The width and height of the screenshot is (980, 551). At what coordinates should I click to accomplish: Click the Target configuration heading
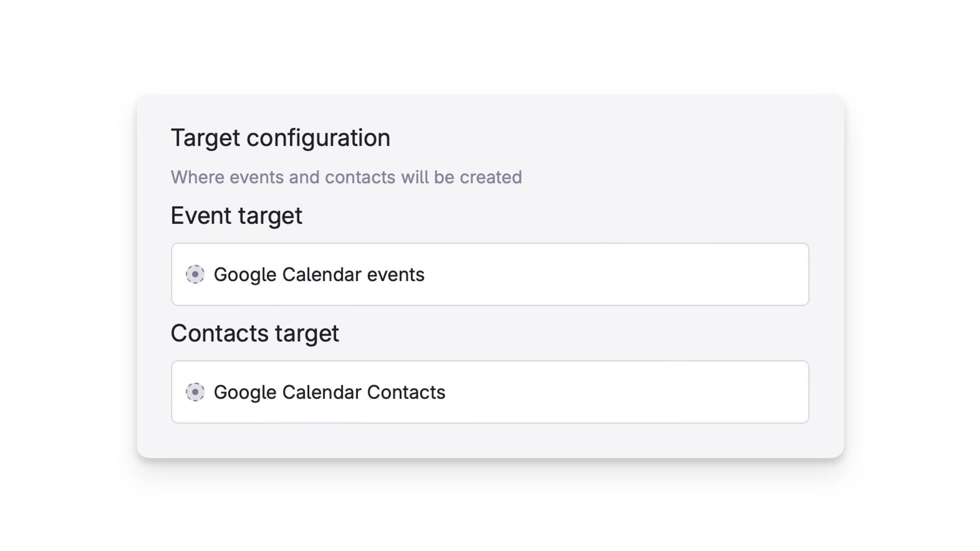281,138
